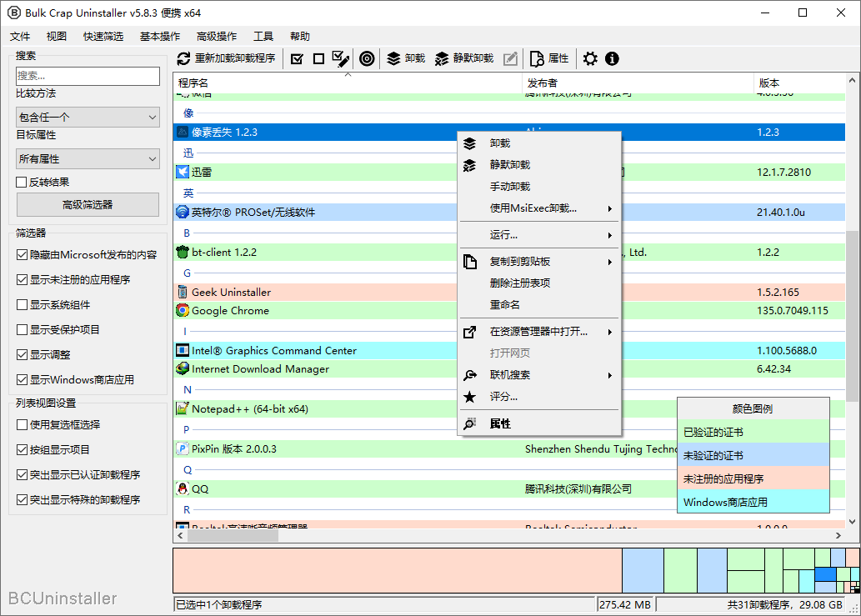Click 属性 at context menu bottom
Viewport: 861px width, 616px height.
(x=539, y=423)
